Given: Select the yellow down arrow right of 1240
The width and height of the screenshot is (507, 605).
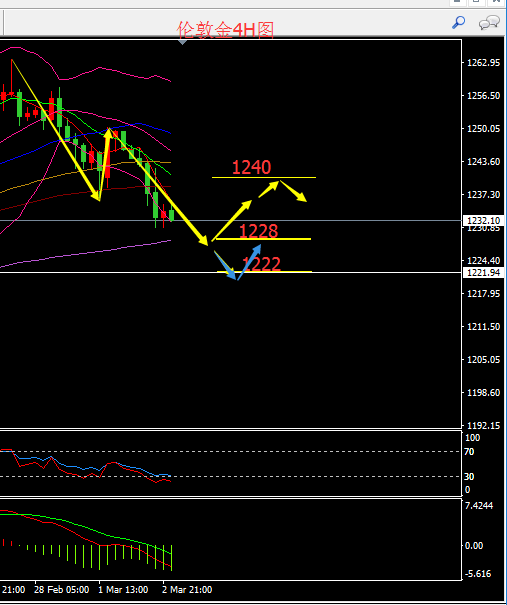Looking at the screenshot, I should (293, 191).
